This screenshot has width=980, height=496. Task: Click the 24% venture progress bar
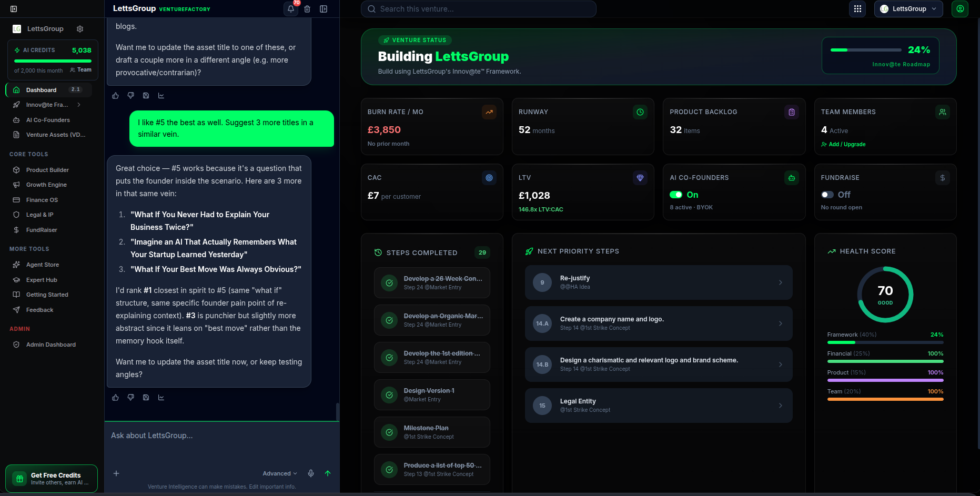tap(866, 50)
